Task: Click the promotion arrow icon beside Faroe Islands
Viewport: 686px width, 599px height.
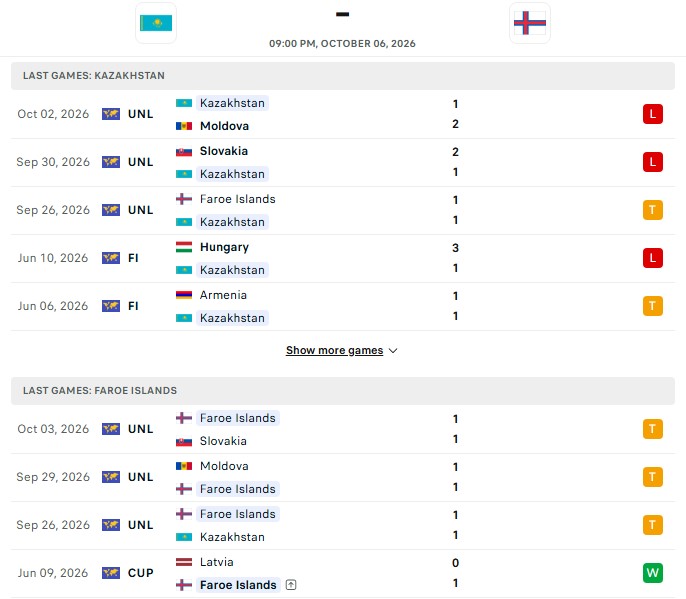Action: [291, 585]
